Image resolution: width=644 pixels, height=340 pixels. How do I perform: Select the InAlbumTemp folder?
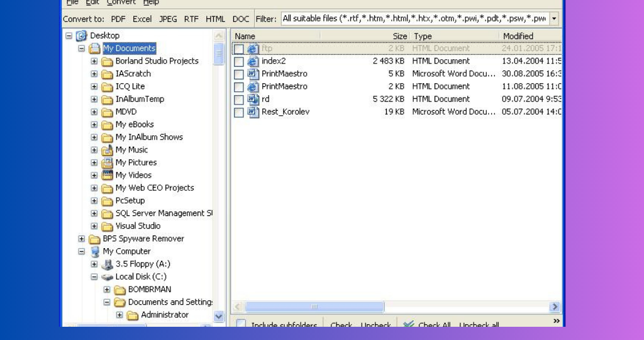coord(140,99)
